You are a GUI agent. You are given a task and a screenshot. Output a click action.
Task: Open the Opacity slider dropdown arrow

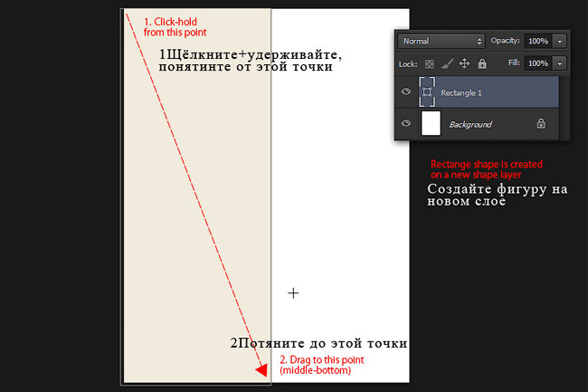[559, 42]
